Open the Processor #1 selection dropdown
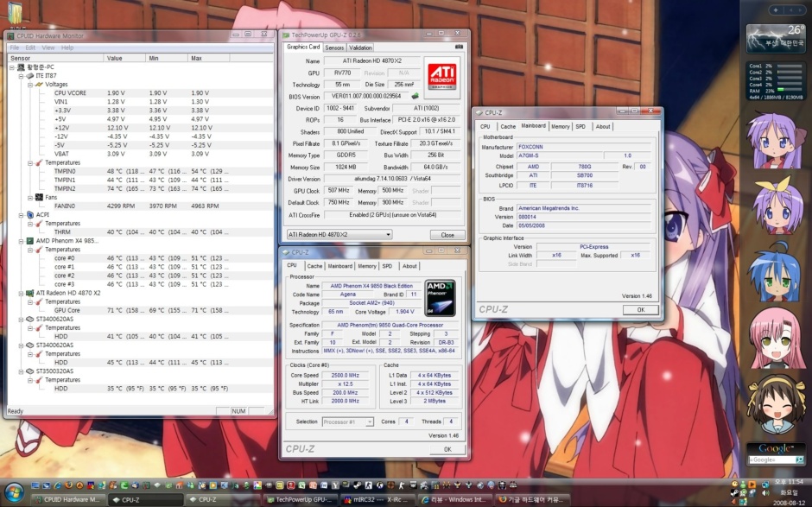The image size is (812, 507). pyautogui.click(x=347, y=422)
